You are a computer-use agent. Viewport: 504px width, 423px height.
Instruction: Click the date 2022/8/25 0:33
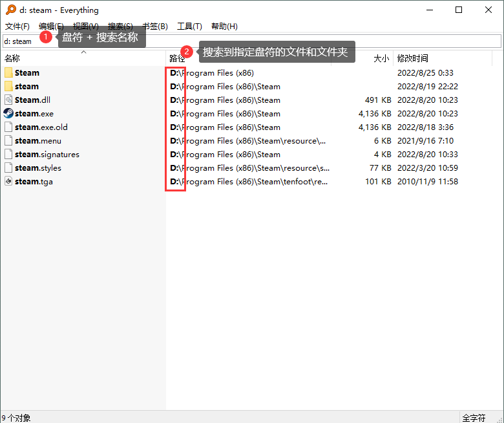[x=425, y=72]
